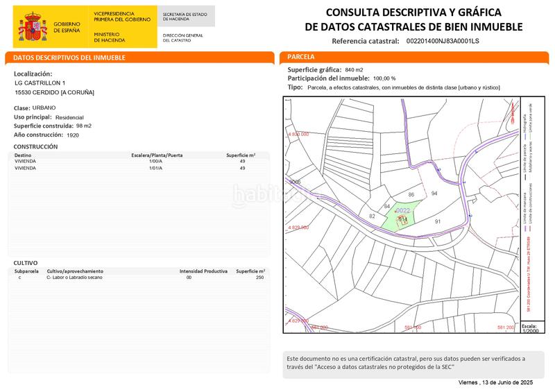Screen dimensions: 555x392
Task: Click the red building outline labeled 014
Action: tap(403, 220)
